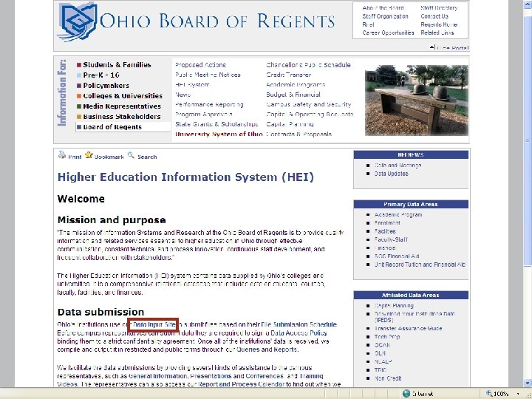Open the Print link
Screen dimensions: 532x399
pyautogui.click(x=75, y=157)
